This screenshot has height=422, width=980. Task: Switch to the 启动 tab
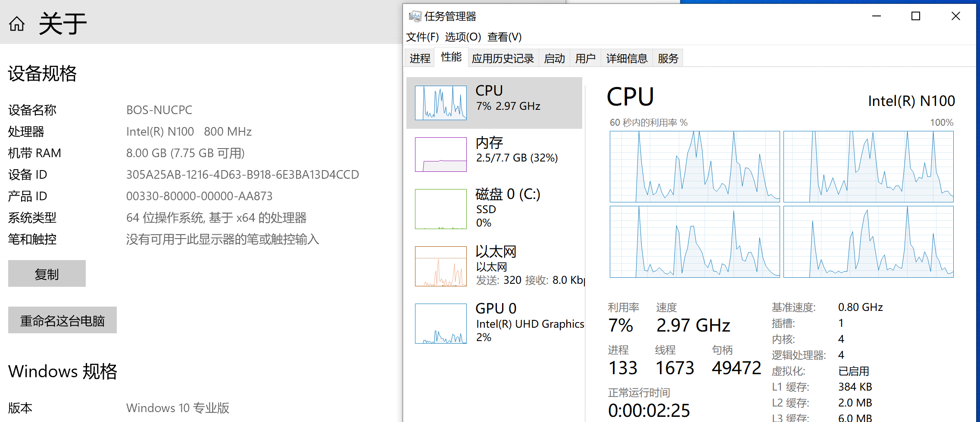[554, 58]
